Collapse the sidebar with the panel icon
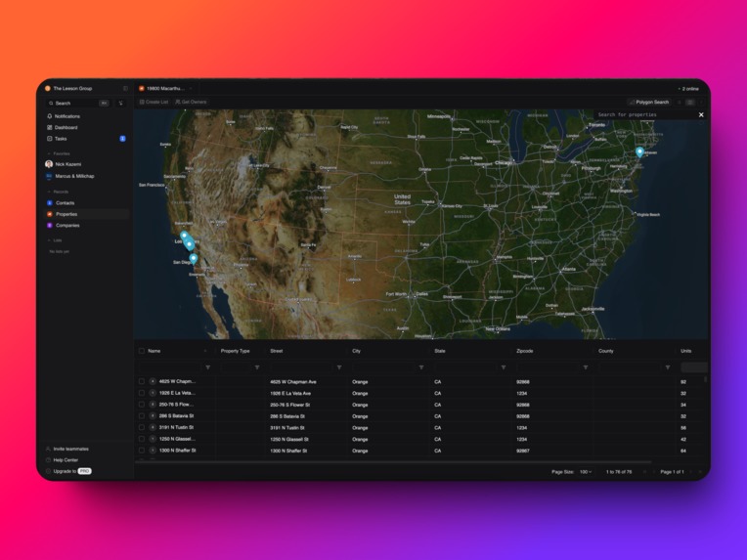 point(125,89)
